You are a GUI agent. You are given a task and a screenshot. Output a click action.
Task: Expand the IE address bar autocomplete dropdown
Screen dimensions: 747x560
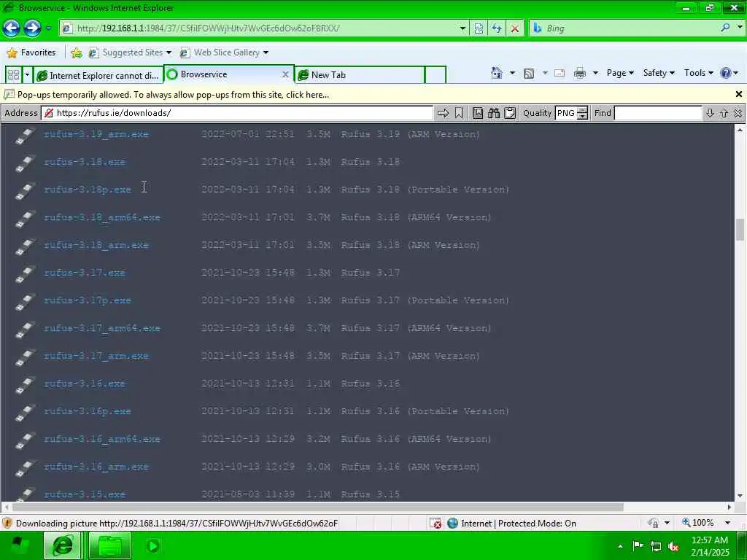click(462, 28)
